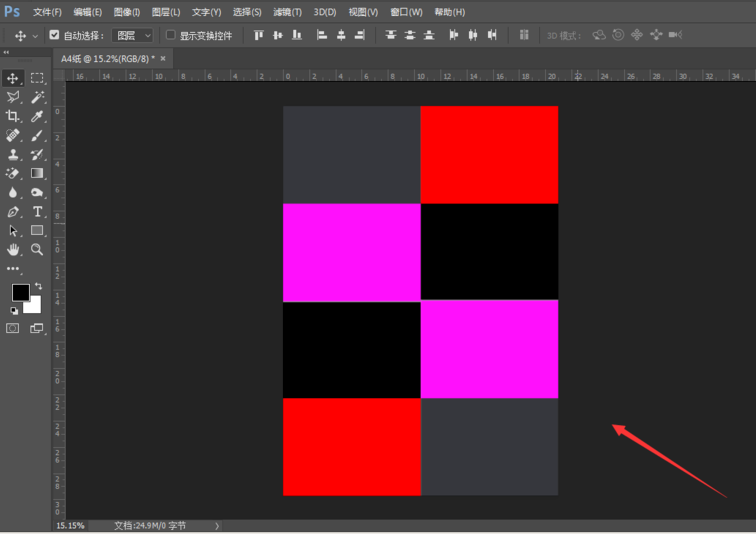The height and width of the screenshot is (534, 756).
Task: Expand status bar info arrow
Action: pyautogui.click(x=217, y=525)
